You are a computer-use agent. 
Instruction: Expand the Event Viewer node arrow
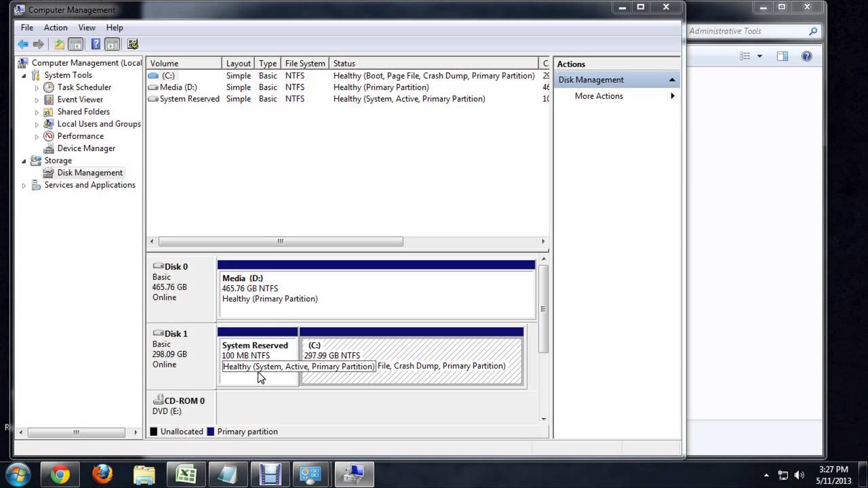click(x=37, y=100)
